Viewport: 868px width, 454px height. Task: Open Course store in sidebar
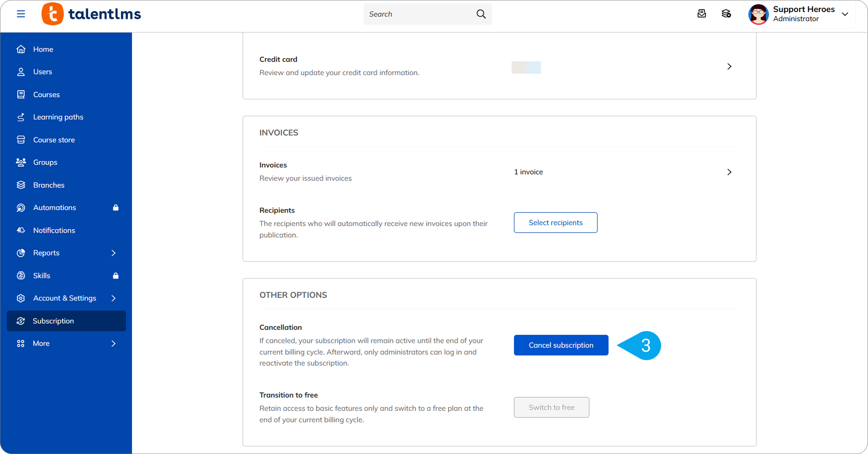[x=54, y=140]
